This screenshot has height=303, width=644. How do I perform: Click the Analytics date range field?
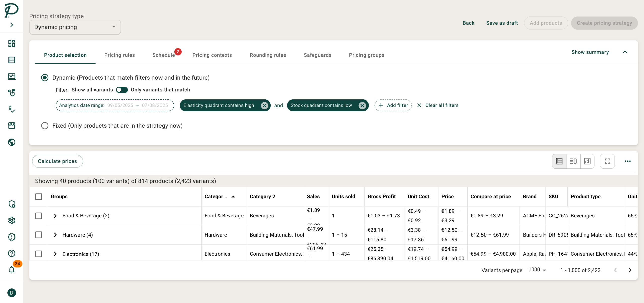114,105
